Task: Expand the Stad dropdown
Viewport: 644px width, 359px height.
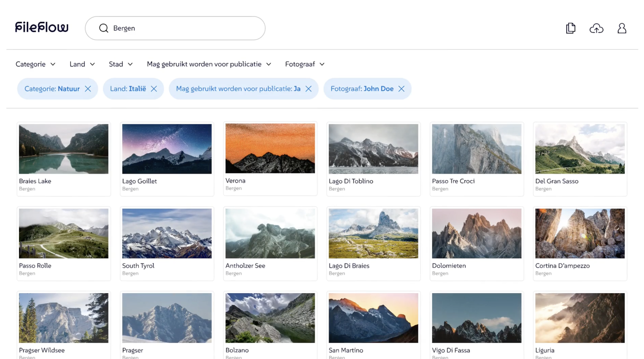Action: 120,64
